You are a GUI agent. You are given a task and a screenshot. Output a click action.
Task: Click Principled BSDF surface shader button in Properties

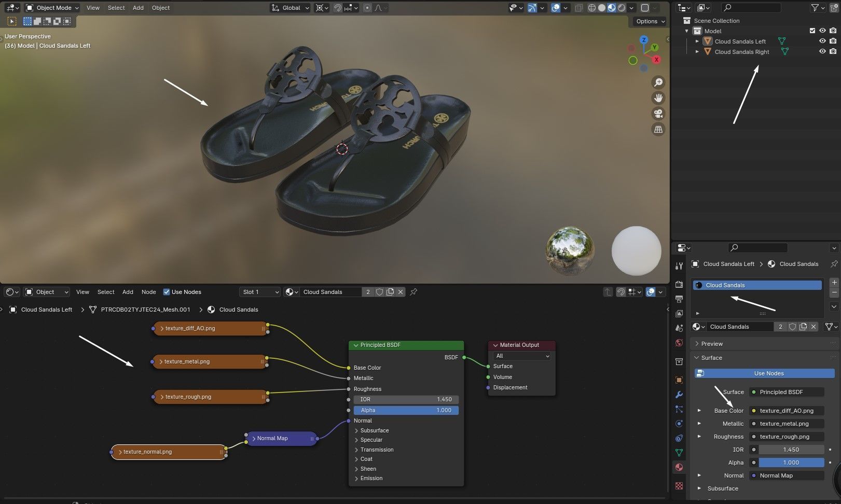[787, 392]
